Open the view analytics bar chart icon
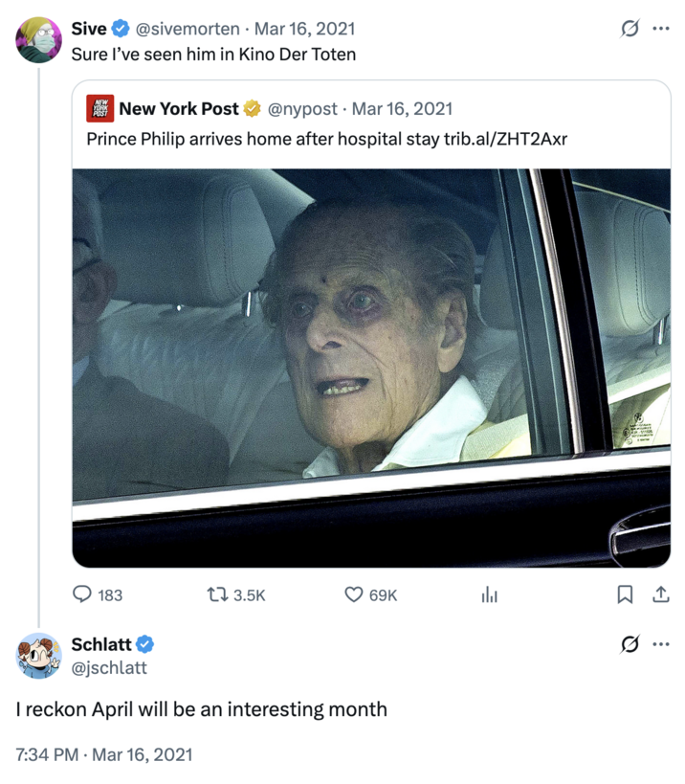 [489, 594]
